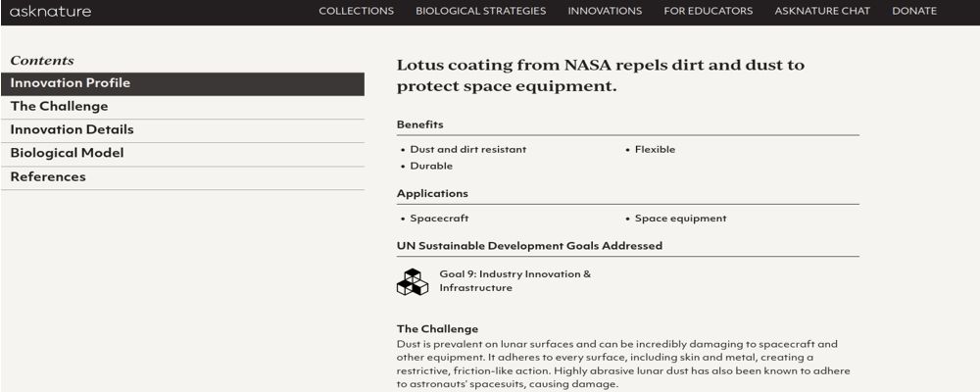Open Goal 9: Industry Innovation & Infrastructure link
The height and width of the screenshot is (392, 980).
[514, 281]
